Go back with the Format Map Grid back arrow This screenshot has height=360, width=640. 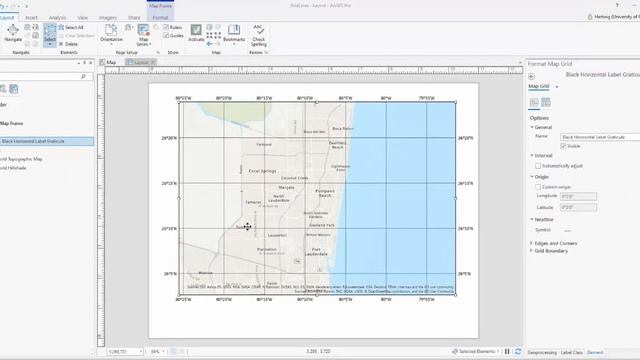(531, 76)
